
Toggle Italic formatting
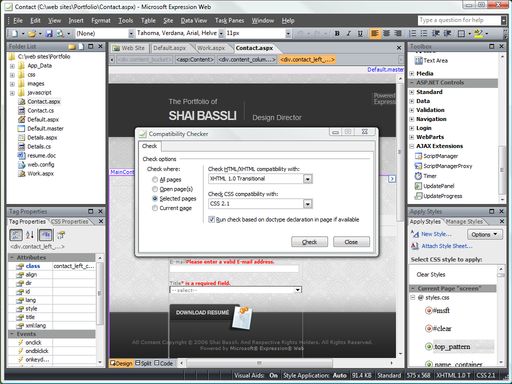pyautogui.click(x=349, y=33)
